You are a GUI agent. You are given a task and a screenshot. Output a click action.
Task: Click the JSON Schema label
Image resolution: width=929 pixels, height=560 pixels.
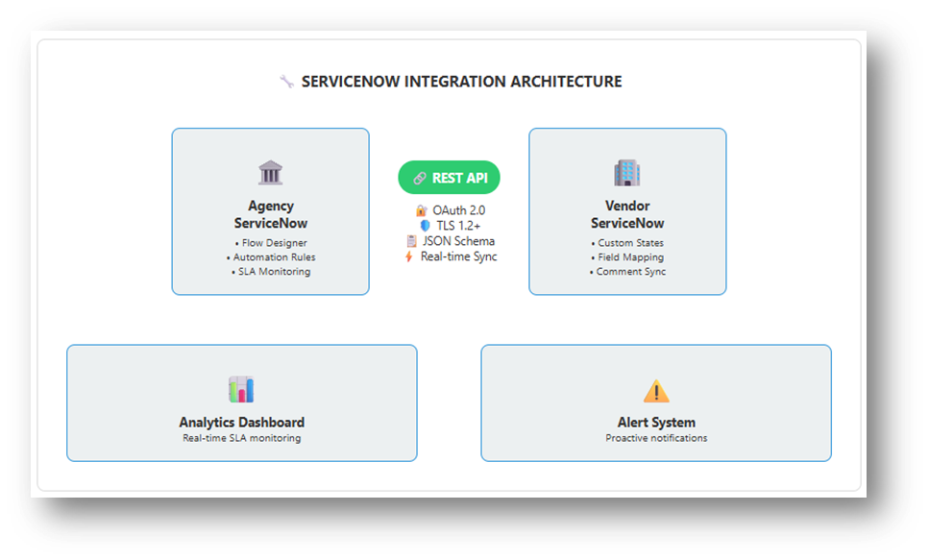tap(458, 241)
